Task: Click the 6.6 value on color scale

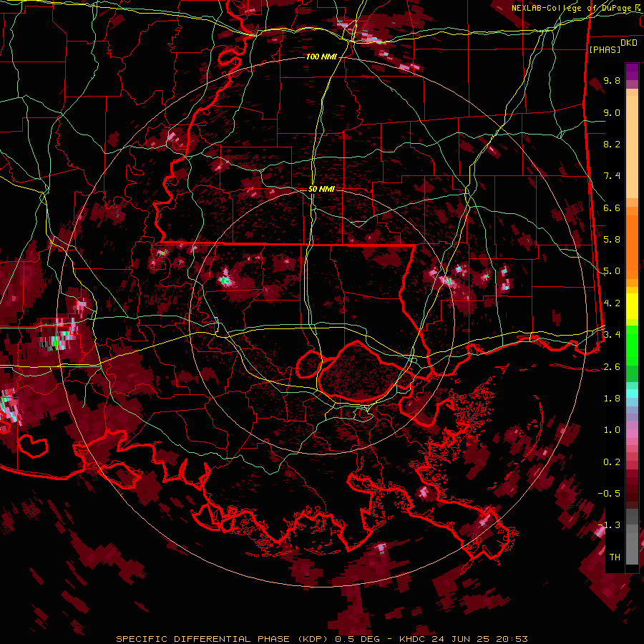Action: pyautogui.click(x=612, y=208)
